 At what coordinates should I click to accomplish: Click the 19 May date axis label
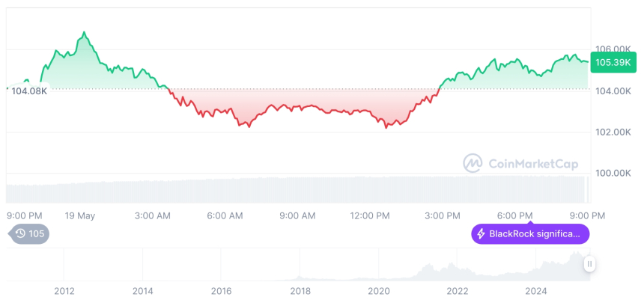[80, 215]
